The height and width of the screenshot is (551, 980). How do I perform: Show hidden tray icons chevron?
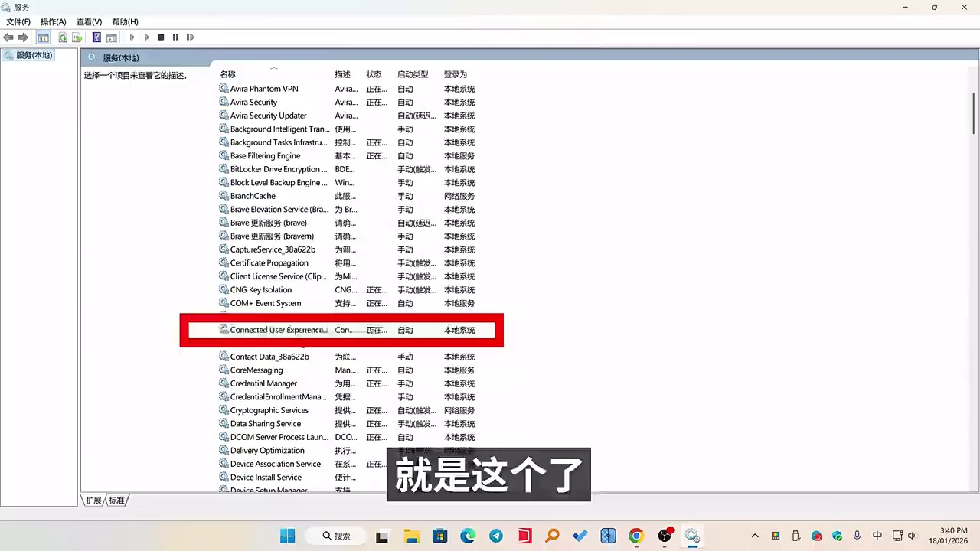[755, 536]
